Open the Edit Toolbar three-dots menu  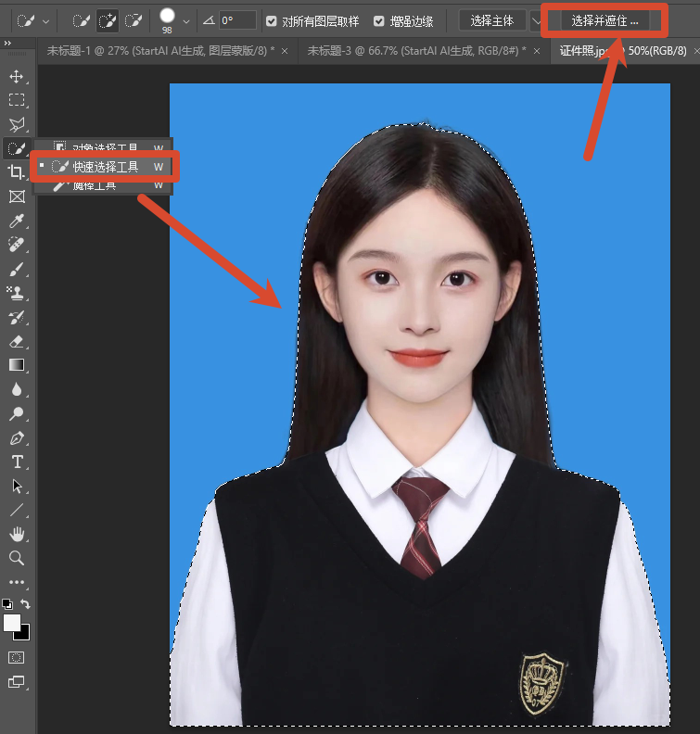[x=17, y=582]
